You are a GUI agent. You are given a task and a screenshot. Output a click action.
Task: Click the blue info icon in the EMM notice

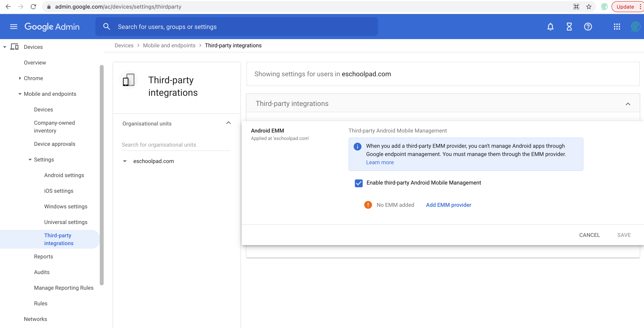(357, 147)
